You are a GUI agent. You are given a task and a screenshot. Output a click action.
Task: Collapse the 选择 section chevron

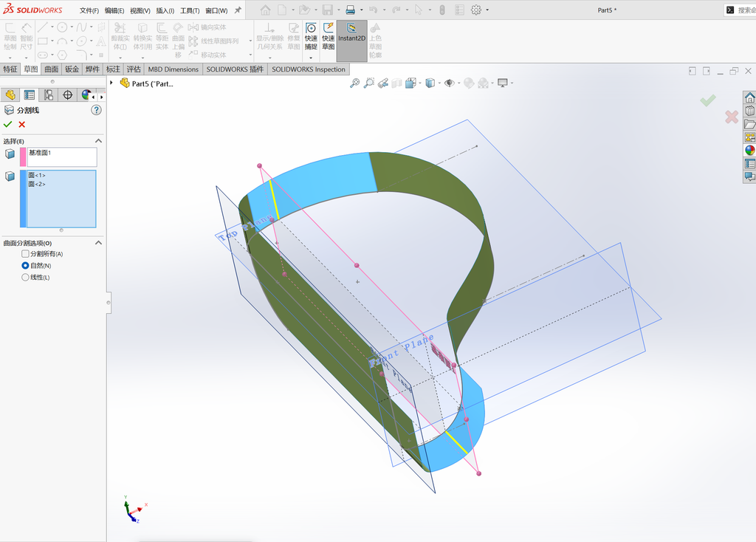point(98,141)
